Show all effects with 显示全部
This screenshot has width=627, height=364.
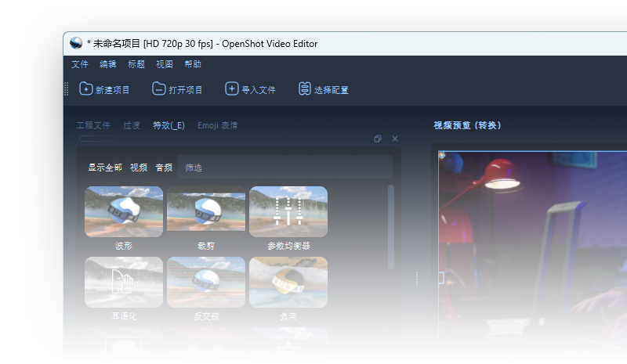[x=105, y=168]
